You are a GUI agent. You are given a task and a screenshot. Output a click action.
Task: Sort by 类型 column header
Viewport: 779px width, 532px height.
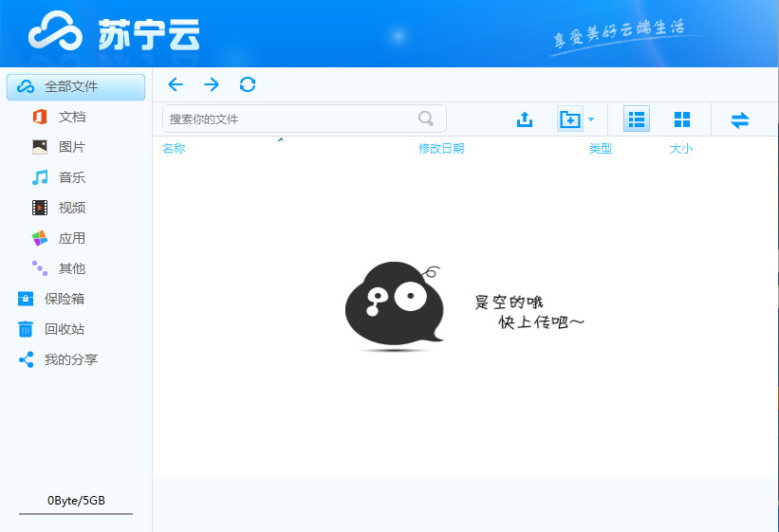click(x=601, y=149)
